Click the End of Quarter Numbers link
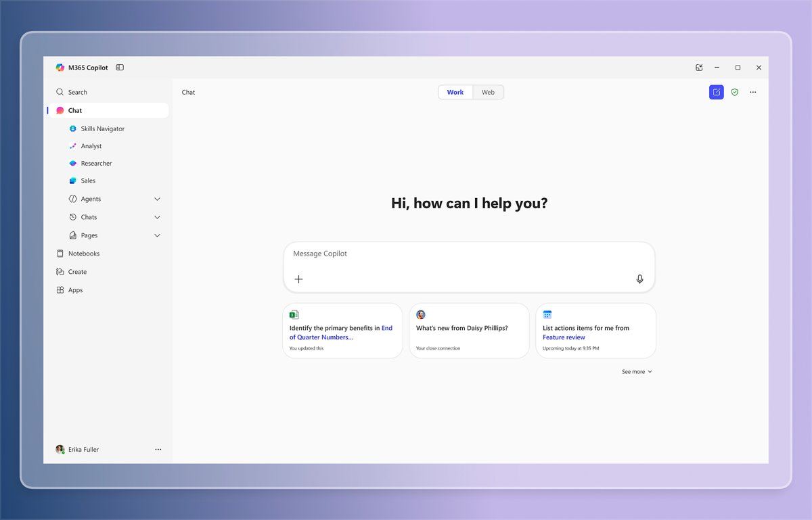 coord(321,337)
